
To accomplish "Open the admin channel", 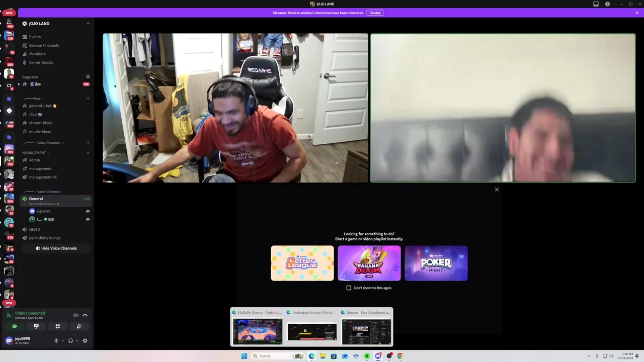I will [x=55, y=160].
